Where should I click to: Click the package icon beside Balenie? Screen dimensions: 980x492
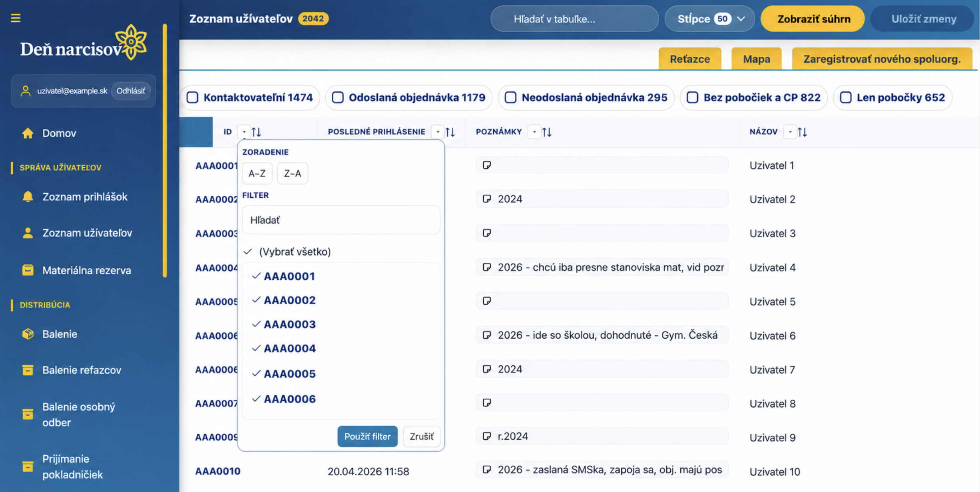28,334
